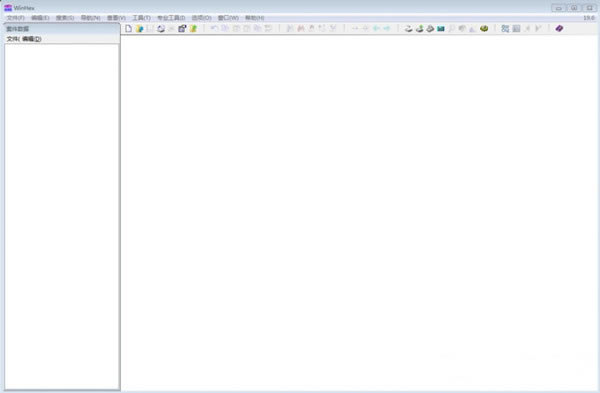Click the grayed-out Undo arrow icon
This screenshot has height=393, width=600.
[214, 29]
